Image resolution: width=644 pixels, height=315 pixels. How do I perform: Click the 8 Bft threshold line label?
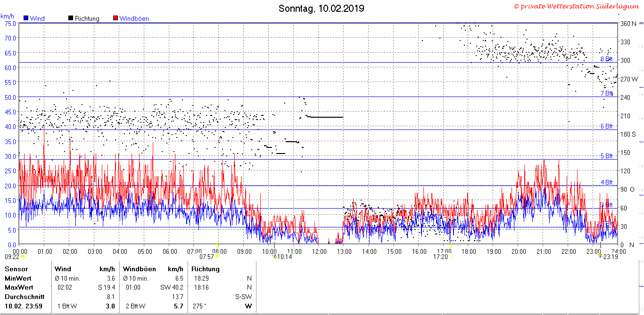click(606, 59)
